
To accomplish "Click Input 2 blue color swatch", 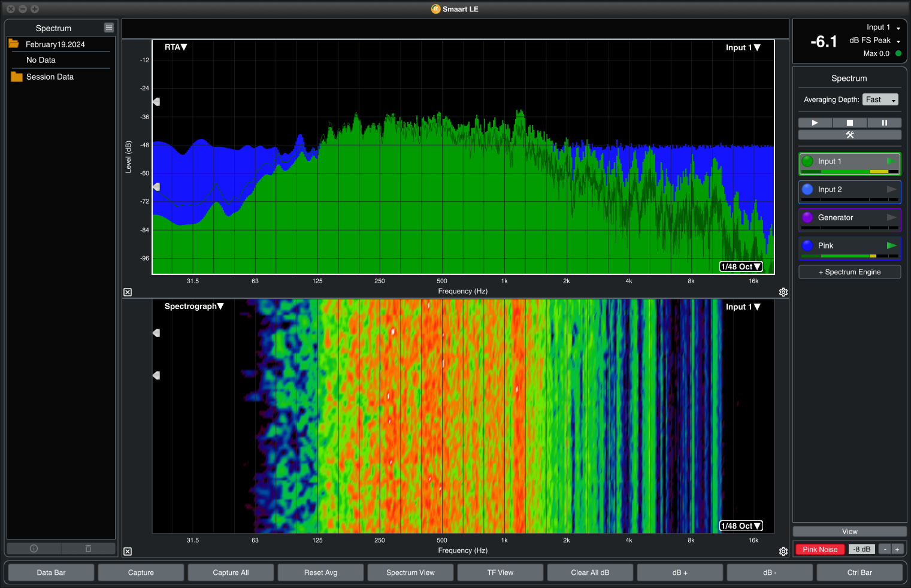I will 807,189.
